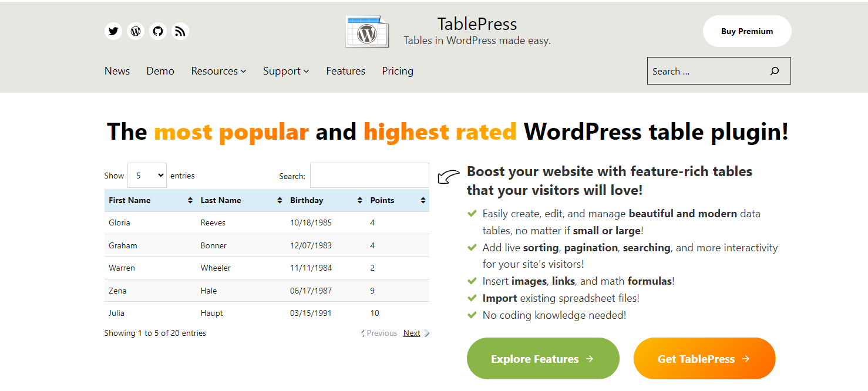Expand the Resources menu
The height and width of the screenshot is (391, 868).
218,71
